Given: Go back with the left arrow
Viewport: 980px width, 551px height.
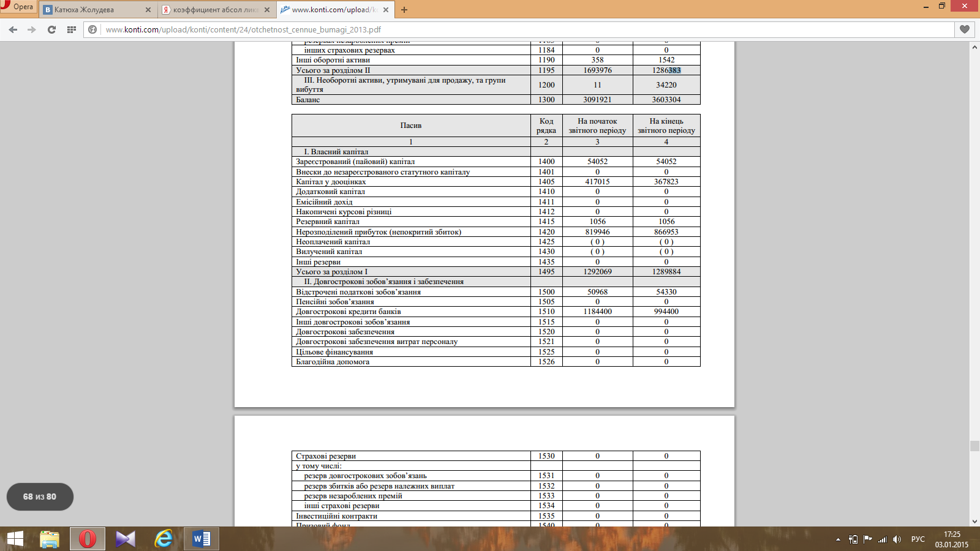Looking at the screenshot, I should tap(13, 29).
